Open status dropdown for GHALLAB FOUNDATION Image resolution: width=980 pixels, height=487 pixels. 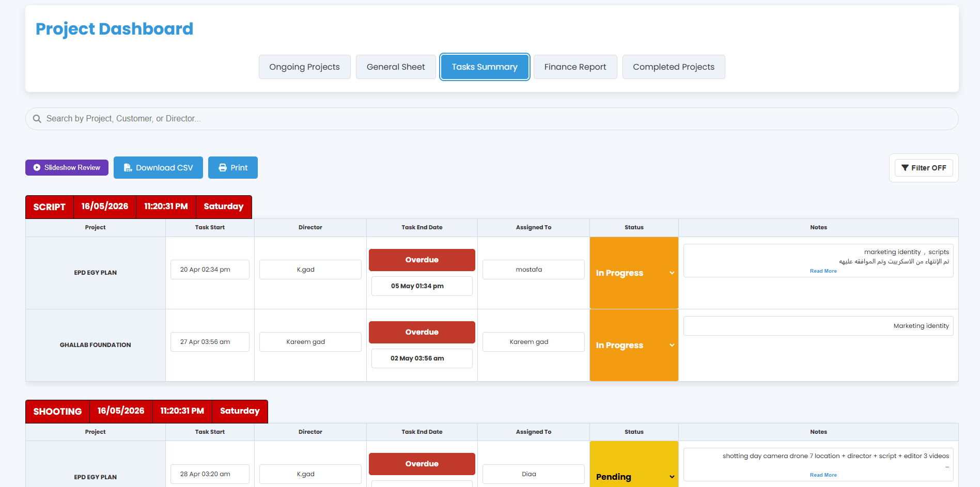coord(634,345)
